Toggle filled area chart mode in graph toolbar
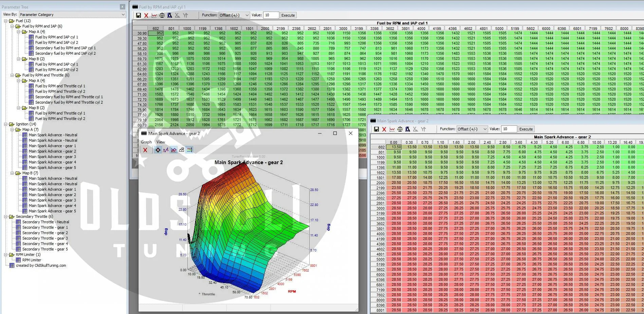The height and width of the screenshot is (314, 644). coord(174,150)
